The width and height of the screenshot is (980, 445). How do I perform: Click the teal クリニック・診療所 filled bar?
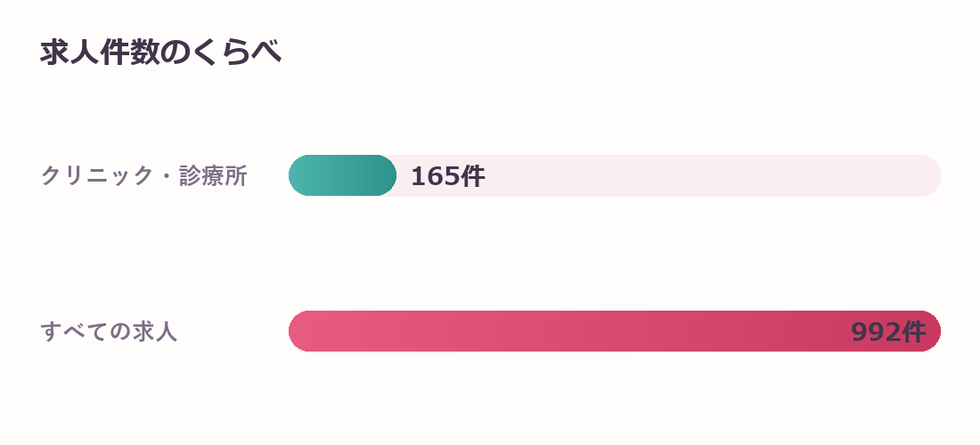[x=342, y=175]
